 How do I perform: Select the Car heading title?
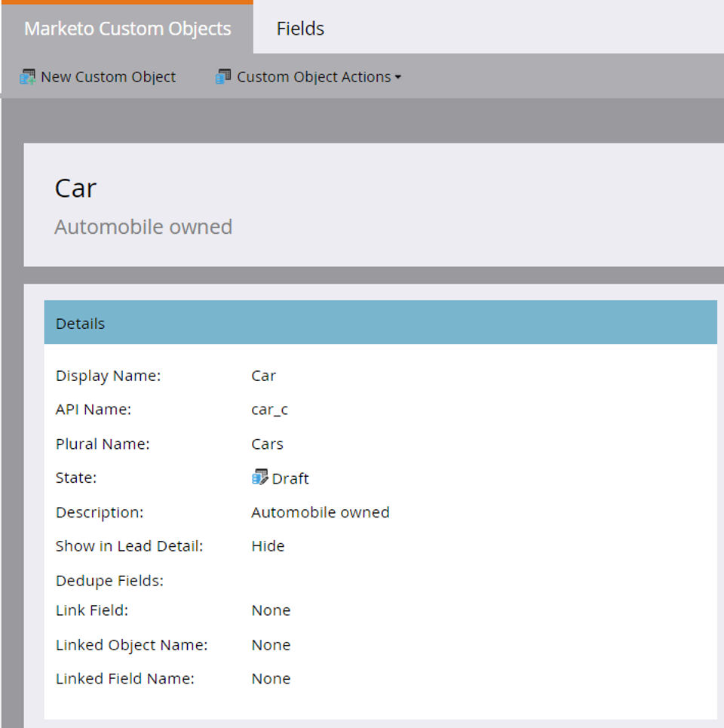75,189
